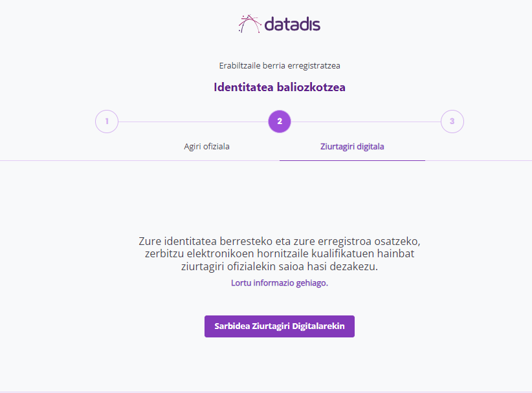Click the Erabiltzaile berria erregistratzea subtitle
This screenshot has height=393, width=532.
tap(280, 65)
